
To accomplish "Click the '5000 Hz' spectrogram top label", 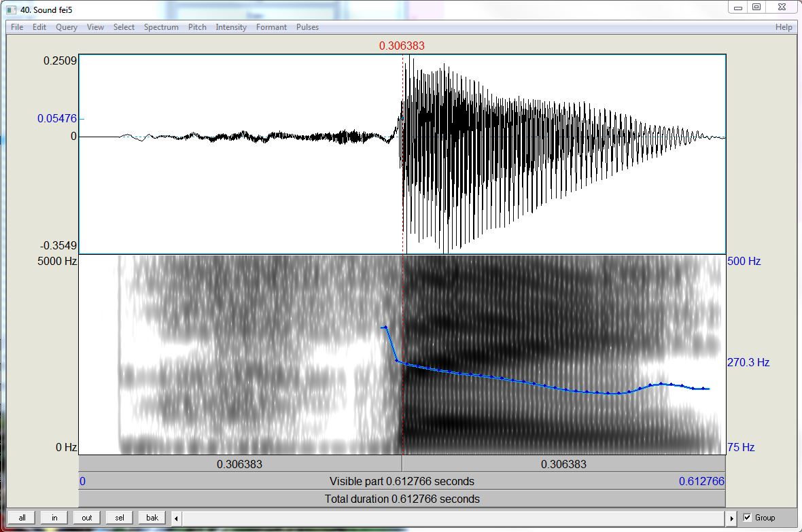I will [x=57, y=261].
